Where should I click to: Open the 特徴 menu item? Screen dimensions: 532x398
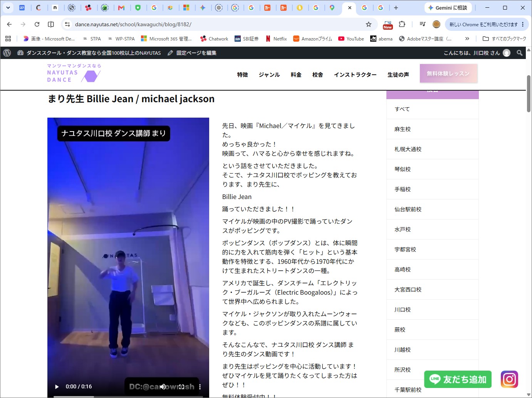[242, 75]
